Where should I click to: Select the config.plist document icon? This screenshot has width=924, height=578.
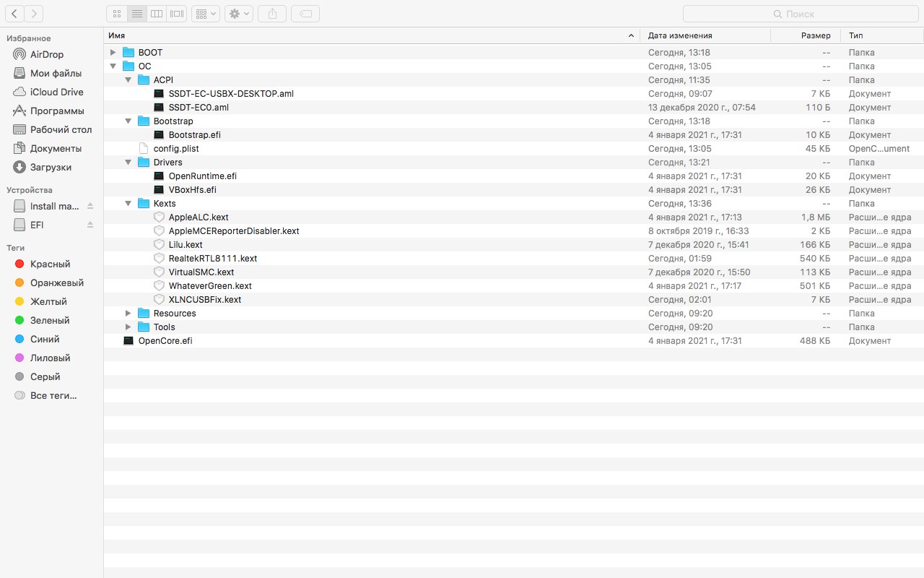[x=144, y=148]
